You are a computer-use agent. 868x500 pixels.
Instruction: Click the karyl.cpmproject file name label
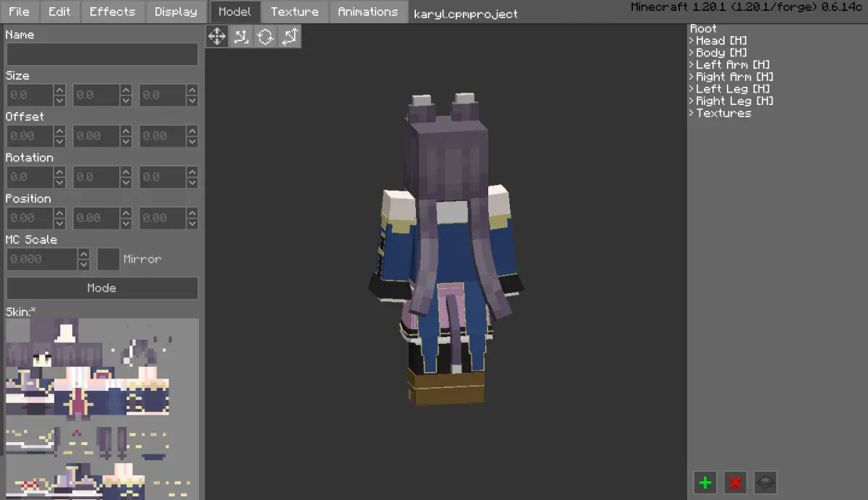coord(466,14)
